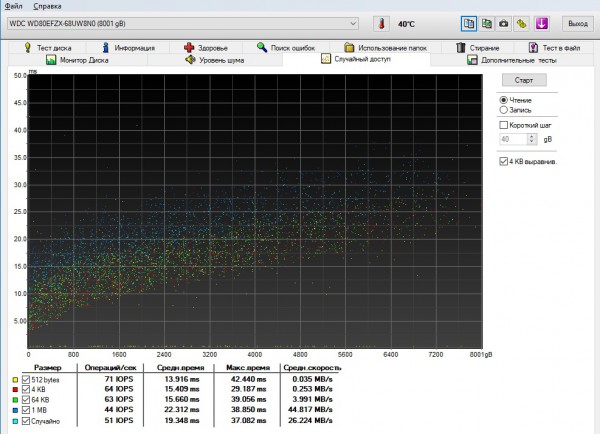Click the Монитор Диска chart icon

(x=51, y=60)
